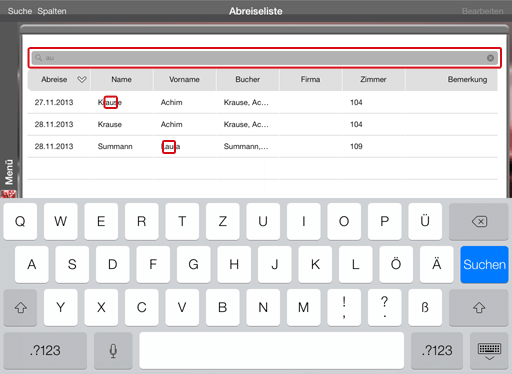Tap the question mark and period key

(x=385, y=307)
